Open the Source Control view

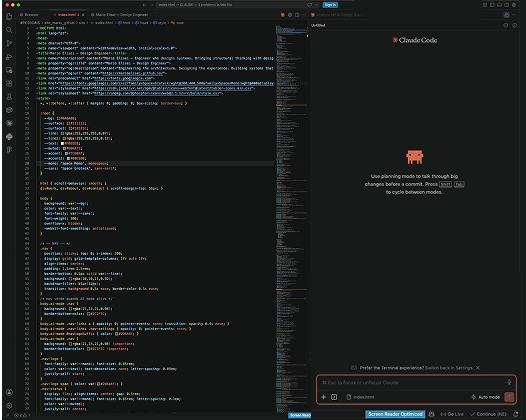click(x=9, y=43)
